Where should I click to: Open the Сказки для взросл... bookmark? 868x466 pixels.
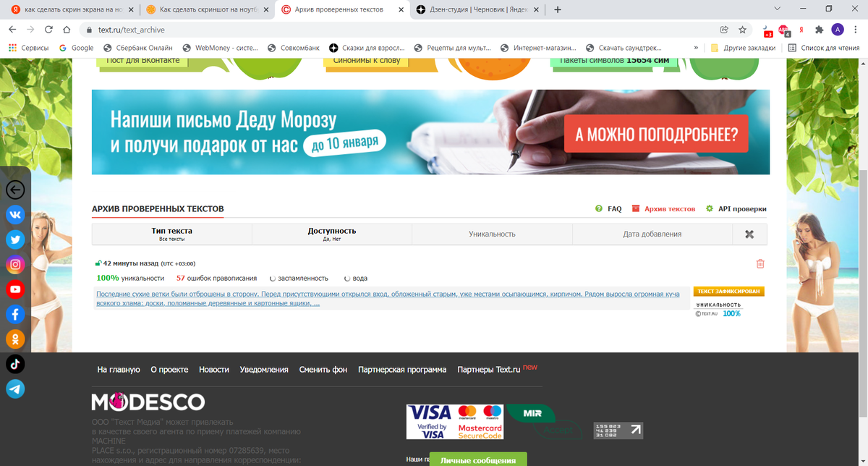367,48
